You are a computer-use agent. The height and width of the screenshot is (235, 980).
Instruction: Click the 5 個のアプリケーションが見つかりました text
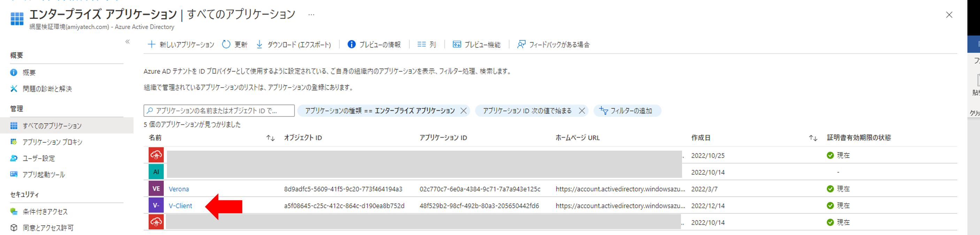tap(192, 124)
